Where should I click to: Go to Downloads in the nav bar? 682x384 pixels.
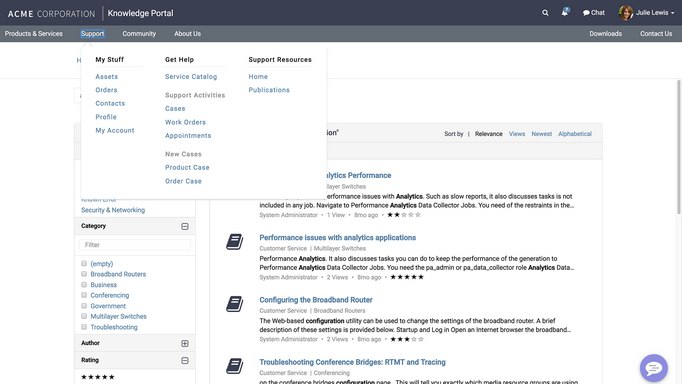tap(605, 33)
